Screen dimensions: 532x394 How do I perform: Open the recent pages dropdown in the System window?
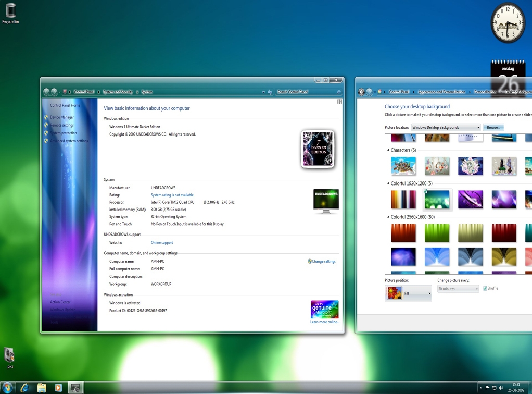tap(59, 92)
